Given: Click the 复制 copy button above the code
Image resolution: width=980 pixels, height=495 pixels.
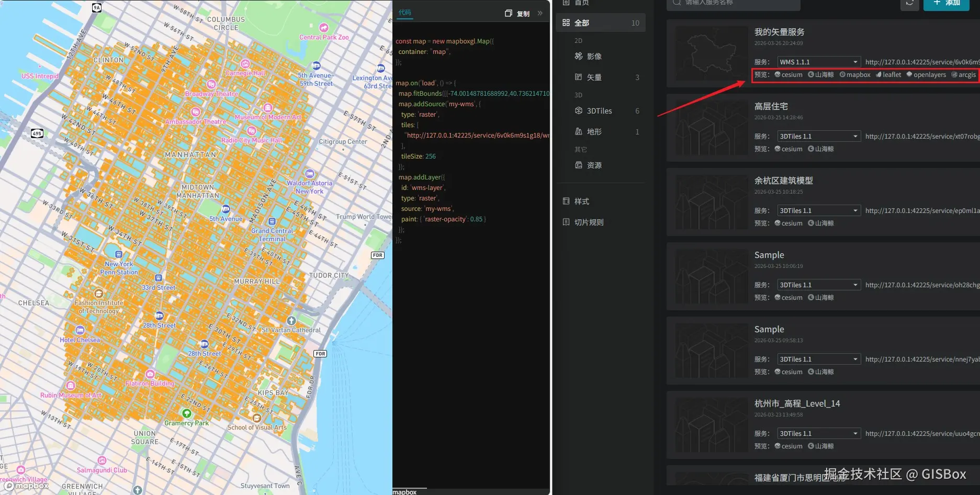Looking at the screenshot, I should (517, 14).
